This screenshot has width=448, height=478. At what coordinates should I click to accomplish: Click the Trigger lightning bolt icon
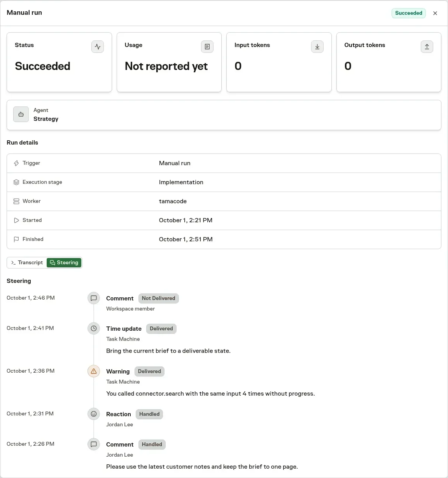click(x=16, y=163)
